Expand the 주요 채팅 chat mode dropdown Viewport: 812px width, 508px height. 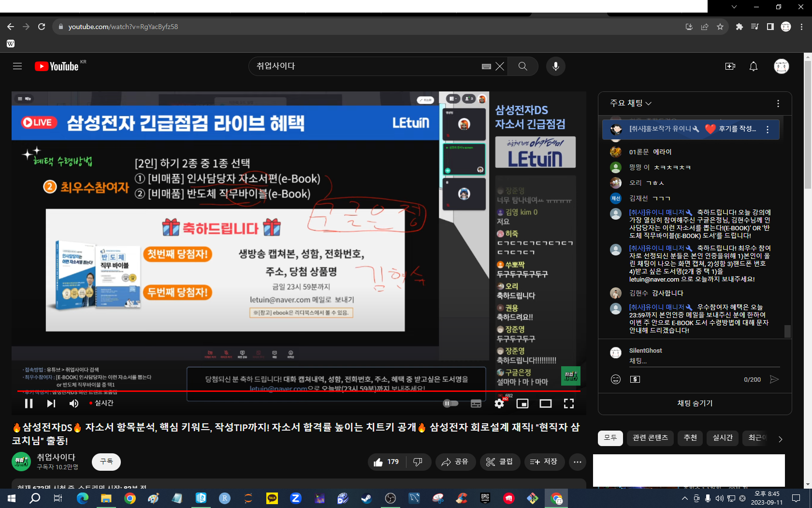pos(631,104)
